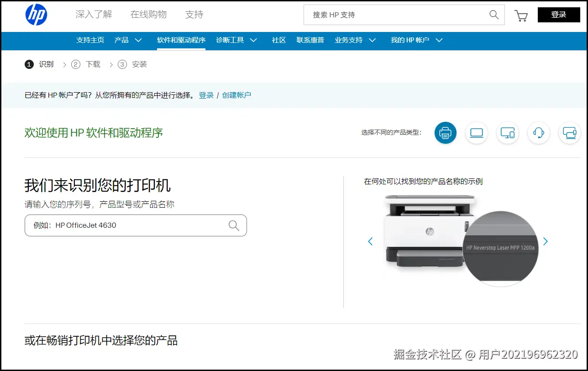
Task: Select the printer product type icon
Action: tap(445, 133)
